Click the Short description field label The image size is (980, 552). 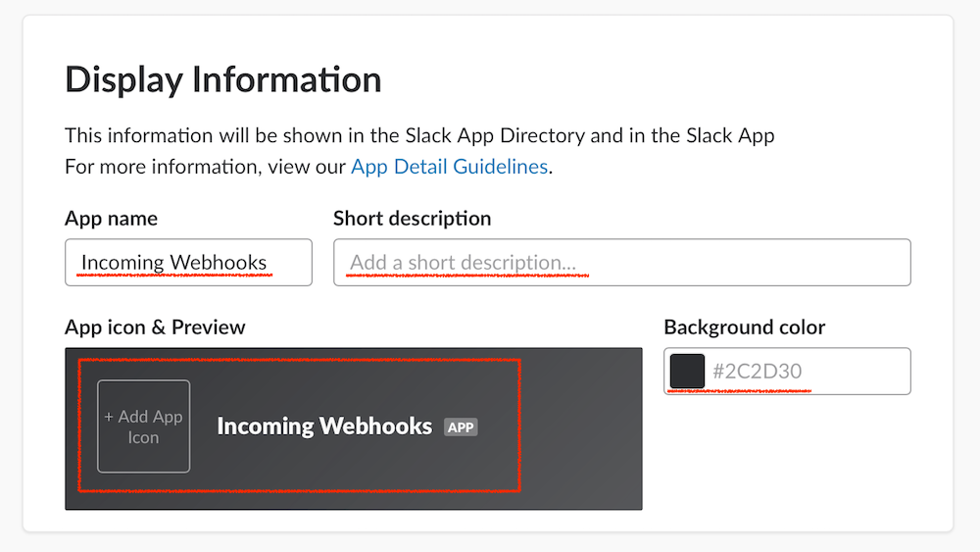412,219
